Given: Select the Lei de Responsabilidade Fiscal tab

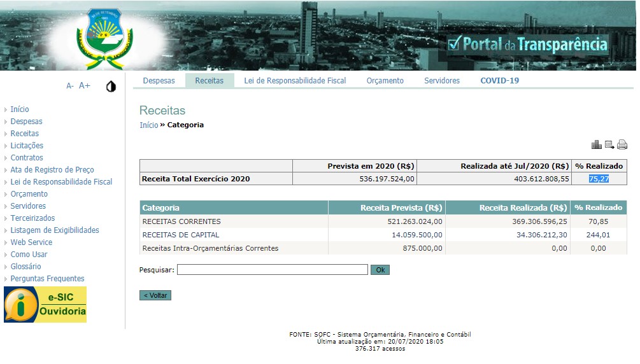Looking at the screenshot, I should point(295,81).
